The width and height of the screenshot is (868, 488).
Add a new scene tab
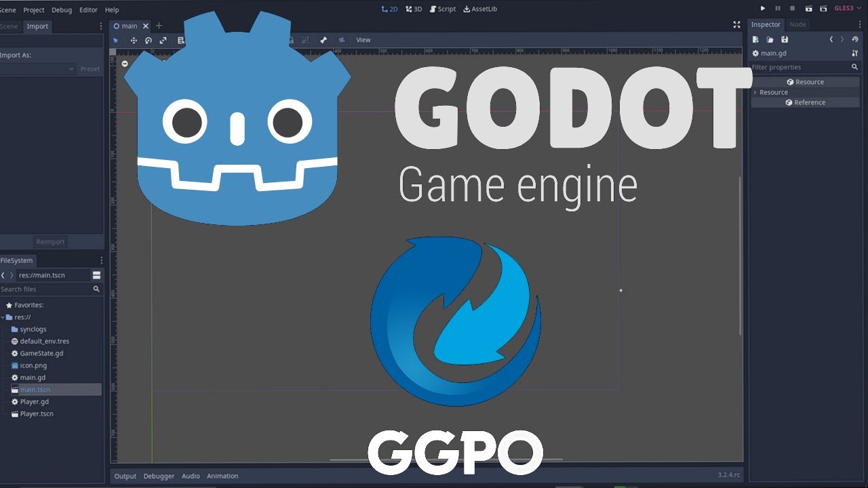[x=159, y=26]
